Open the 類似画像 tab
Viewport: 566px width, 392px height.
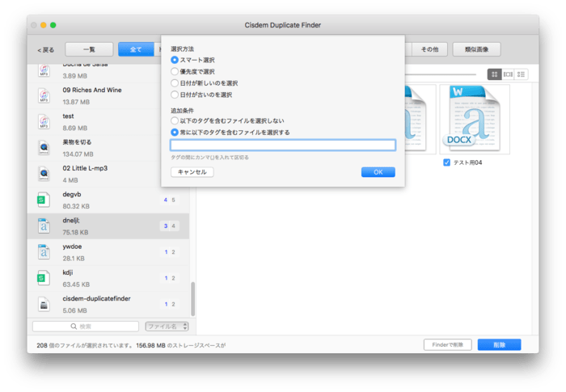(x=476, y=49)
